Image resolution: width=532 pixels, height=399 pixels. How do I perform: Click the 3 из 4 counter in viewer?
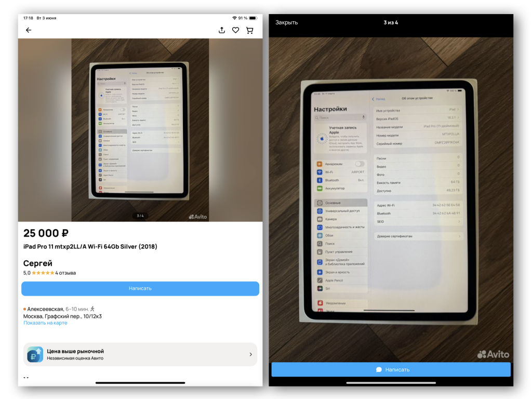click(391, 22)
